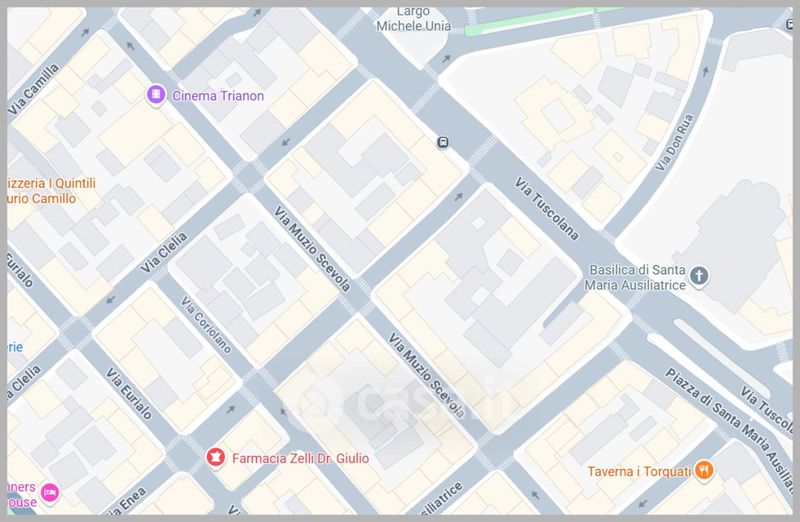The image size is (800, 522).
Task: Click the Via Eurialo street label
Action: tap(129, 393)
